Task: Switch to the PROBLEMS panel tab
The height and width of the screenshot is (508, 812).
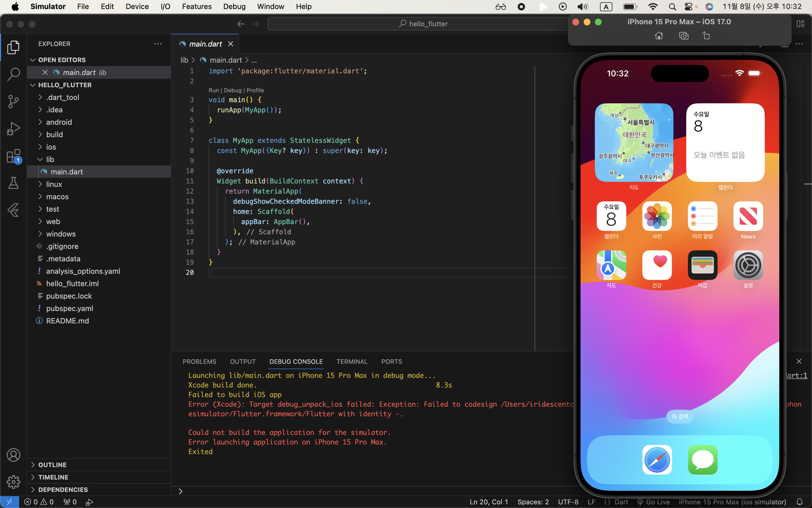Action: click(x=199, y=362)
